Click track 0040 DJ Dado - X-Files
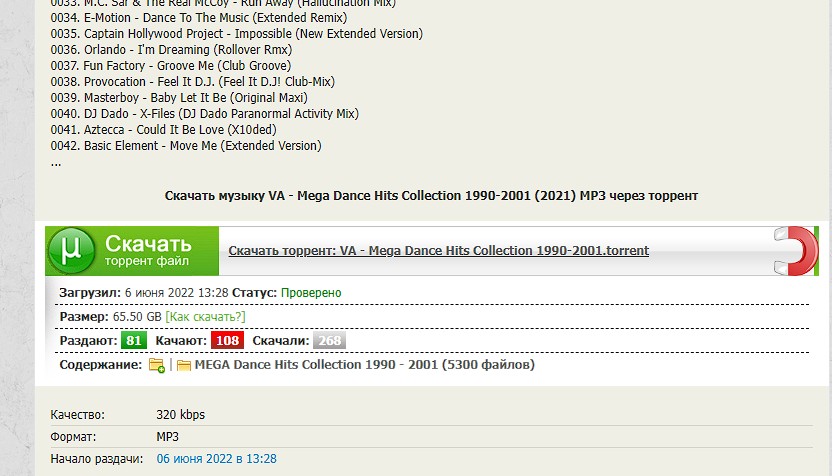 coord(205,114)
